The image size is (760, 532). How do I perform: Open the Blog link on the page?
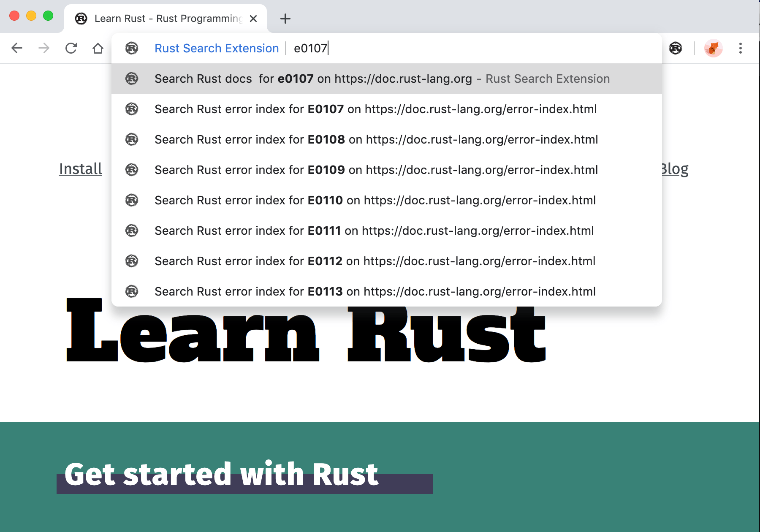coord(675,169)
